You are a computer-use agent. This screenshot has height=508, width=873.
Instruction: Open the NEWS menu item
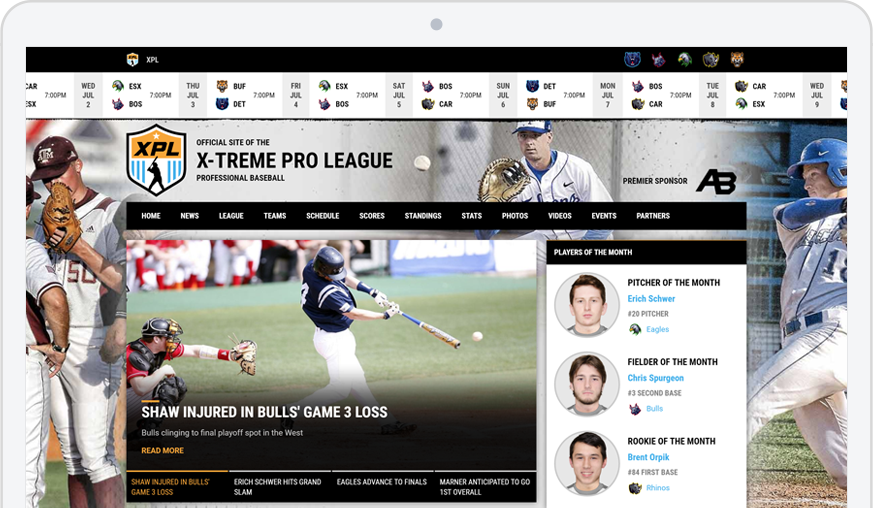(x=190, y=216)
